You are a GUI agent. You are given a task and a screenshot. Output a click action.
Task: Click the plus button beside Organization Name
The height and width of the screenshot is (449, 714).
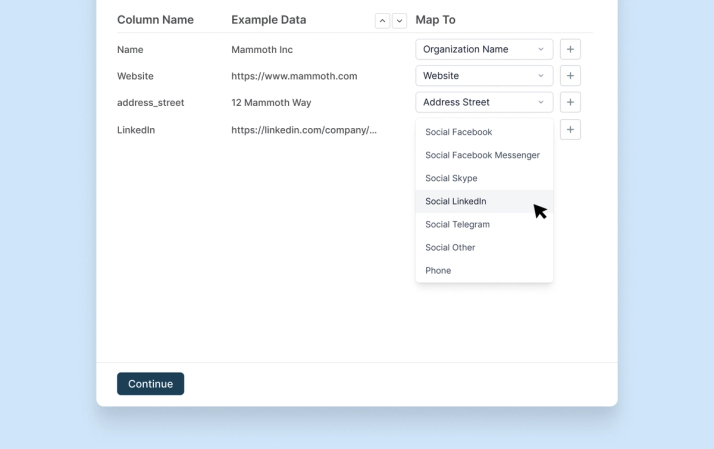coord(570,49)
